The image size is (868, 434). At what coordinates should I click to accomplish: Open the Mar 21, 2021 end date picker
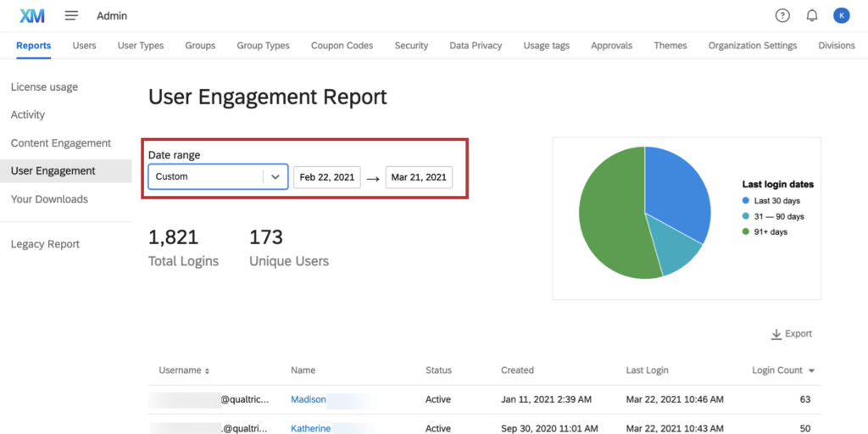tap(419, 177)
